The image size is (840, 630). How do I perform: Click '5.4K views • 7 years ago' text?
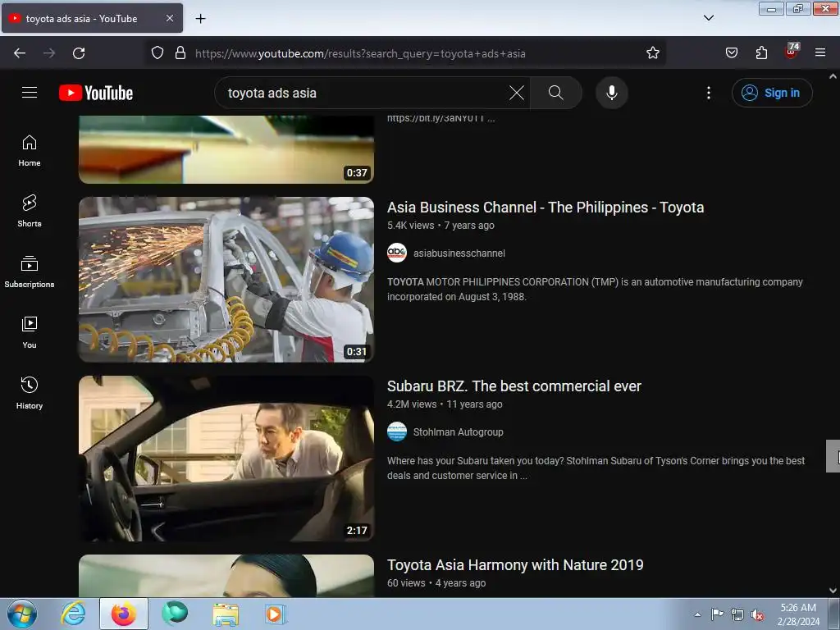(441, 226)
